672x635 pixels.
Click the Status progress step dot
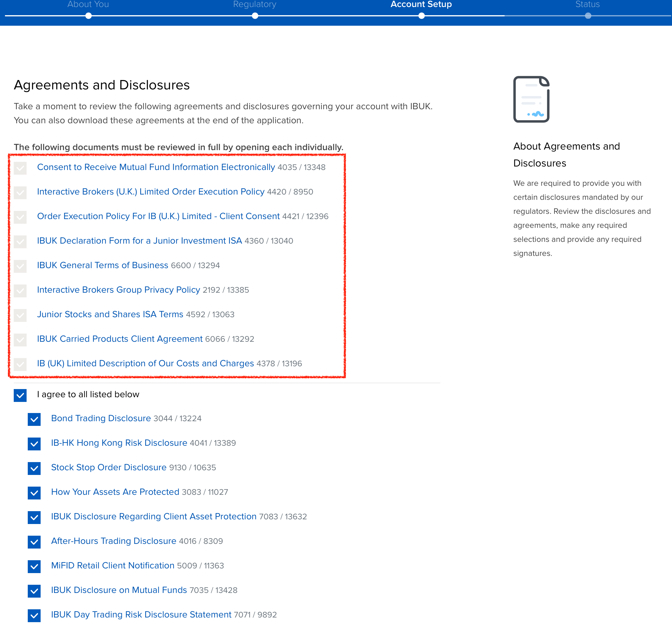click(x=588, y=15)
